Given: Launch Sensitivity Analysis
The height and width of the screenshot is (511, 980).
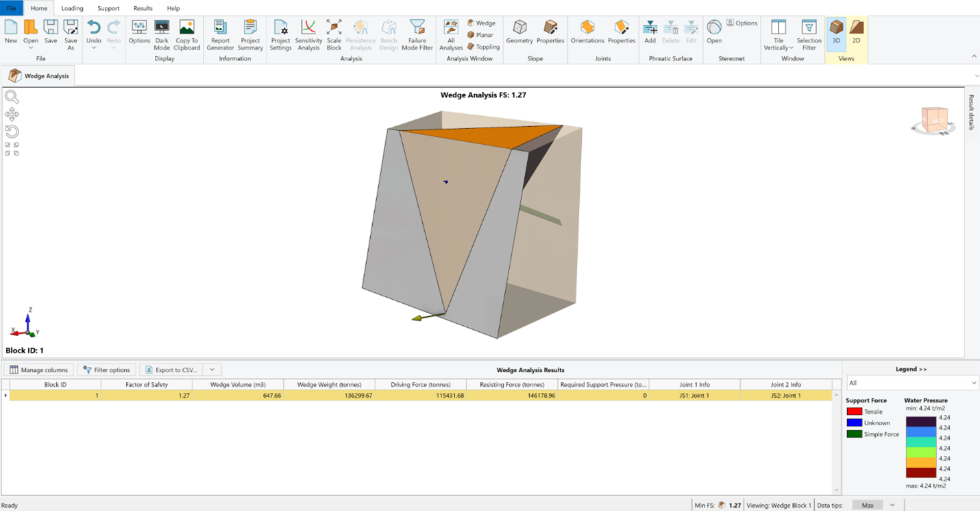Looking at the screenshot, I should pos(308,34).
